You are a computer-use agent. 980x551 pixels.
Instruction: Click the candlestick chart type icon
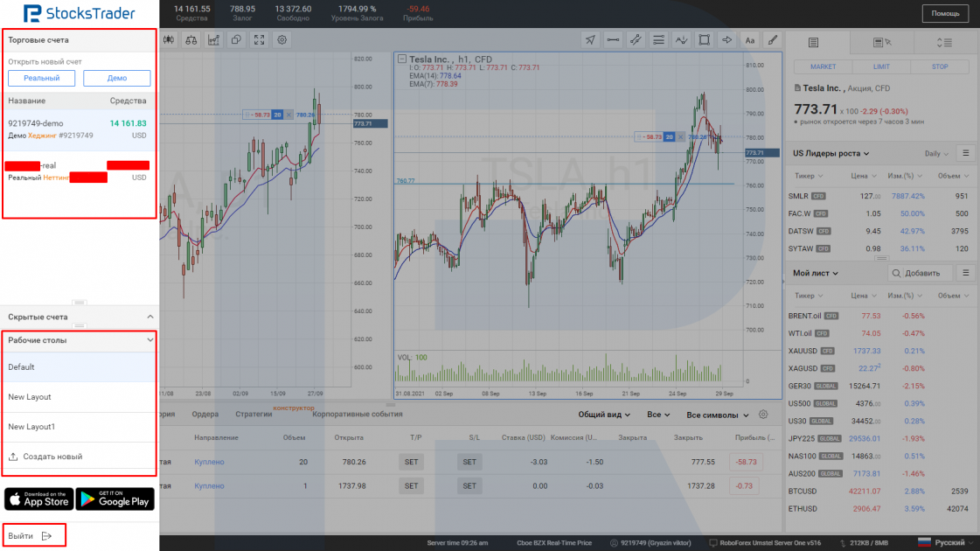tap(169, 40)
